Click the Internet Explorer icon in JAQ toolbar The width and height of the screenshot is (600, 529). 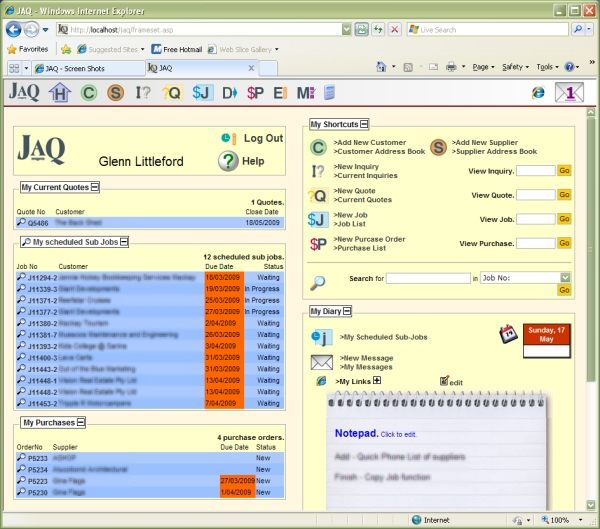(538, 93)
